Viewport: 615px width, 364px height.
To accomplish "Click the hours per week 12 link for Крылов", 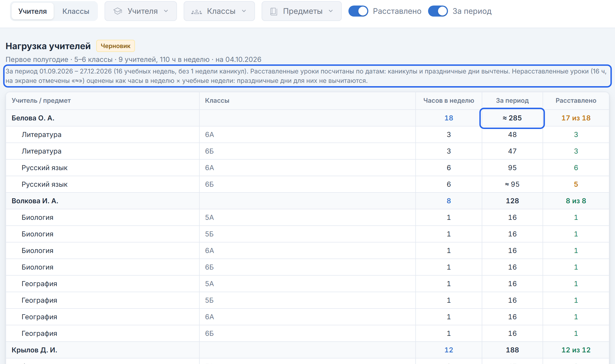I will click(449, 350).
